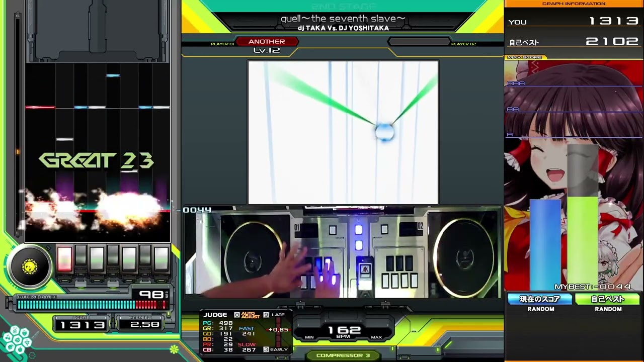Tap the third key on the key panel
Viewport: 644px width, 362px height.
point(97,259)
